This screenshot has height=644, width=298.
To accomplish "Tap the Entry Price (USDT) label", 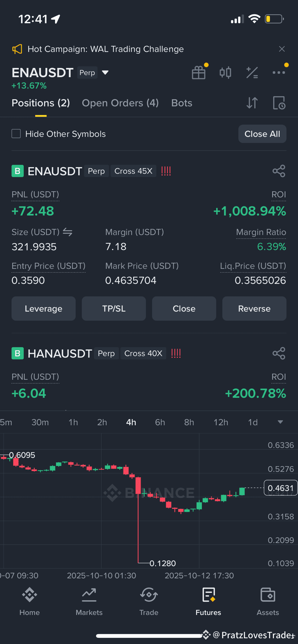I will 49,266.
